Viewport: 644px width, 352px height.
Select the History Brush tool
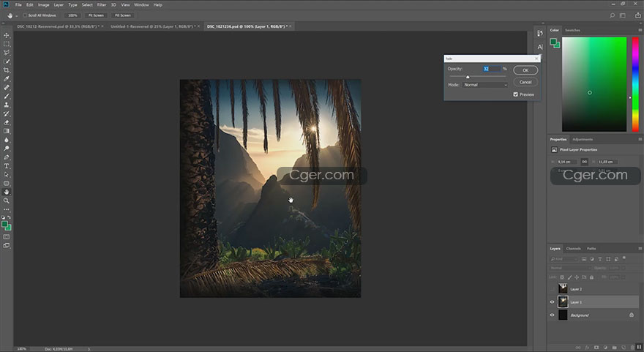[x=6, y=113]
